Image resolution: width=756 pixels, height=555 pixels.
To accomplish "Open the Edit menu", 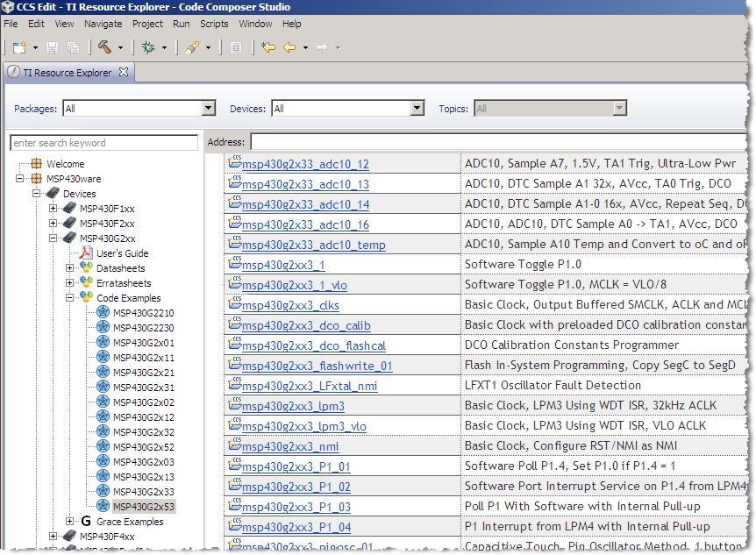I will [x=36, y=24].
